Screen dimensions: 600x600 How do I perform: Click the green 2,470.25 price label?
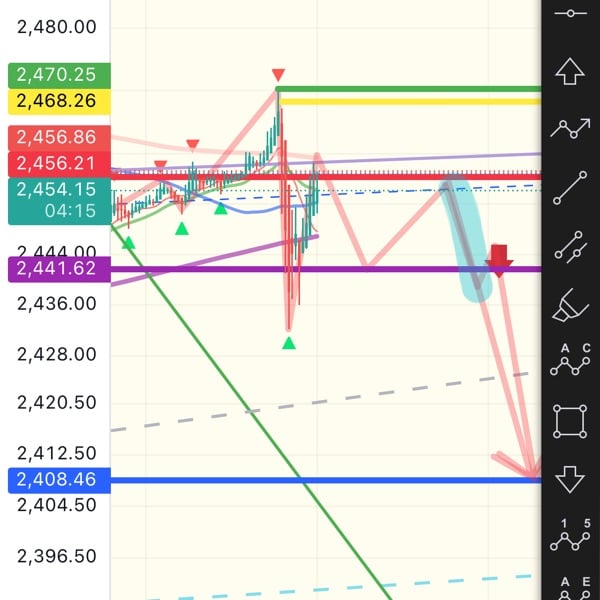[58, 75]
